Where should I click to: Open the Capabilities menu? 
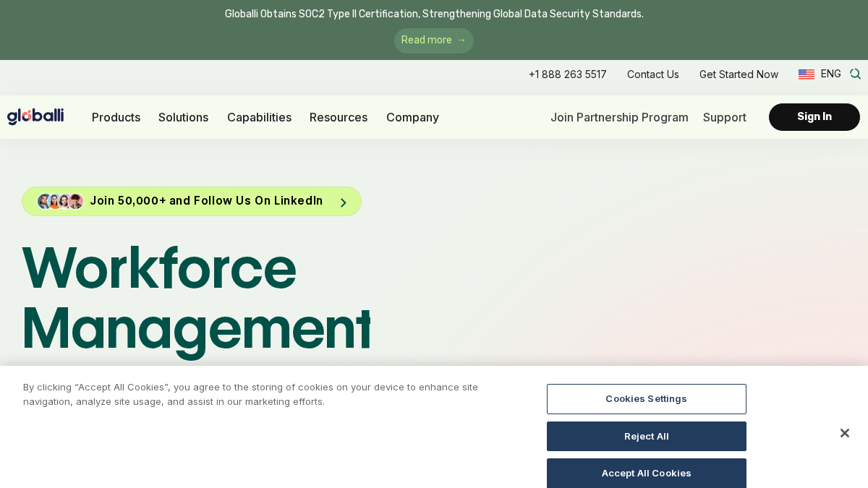tap(259, 117)
